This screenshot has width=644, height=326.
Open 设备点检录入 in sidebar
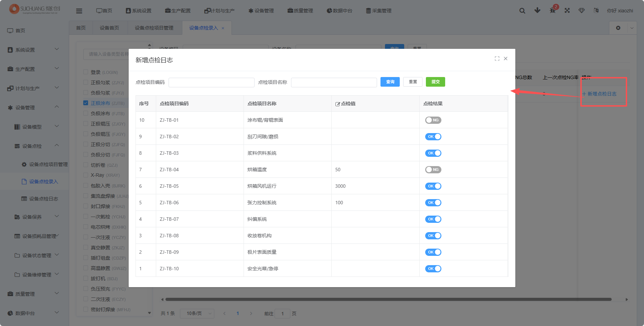[40, 182]
